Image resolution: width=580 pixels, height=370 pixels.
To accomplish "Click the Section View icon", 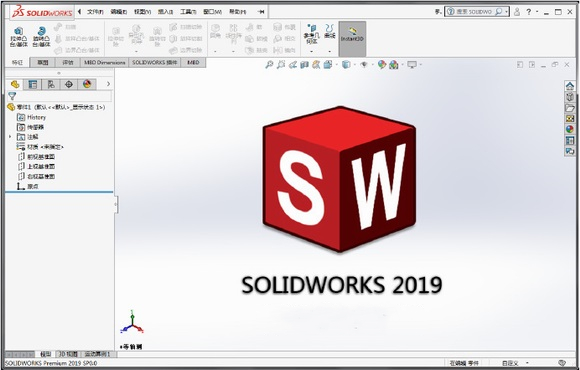I will tap(304, 65).
